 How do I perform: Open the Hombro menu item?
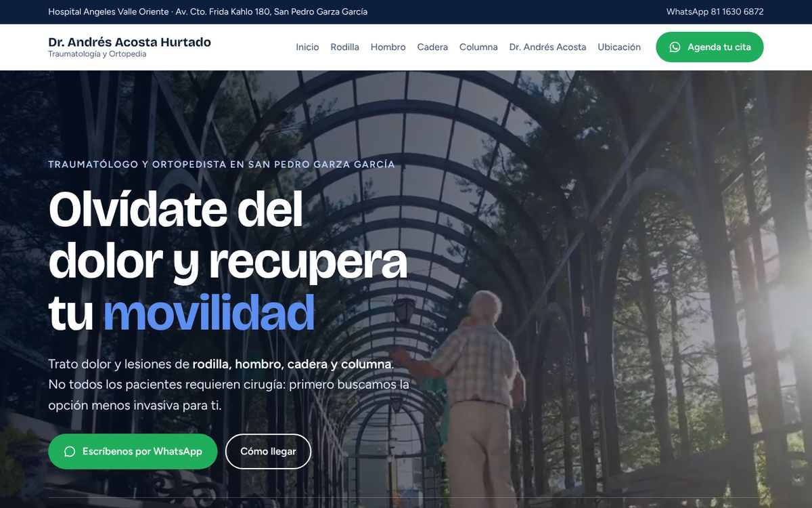pos(388,47)
